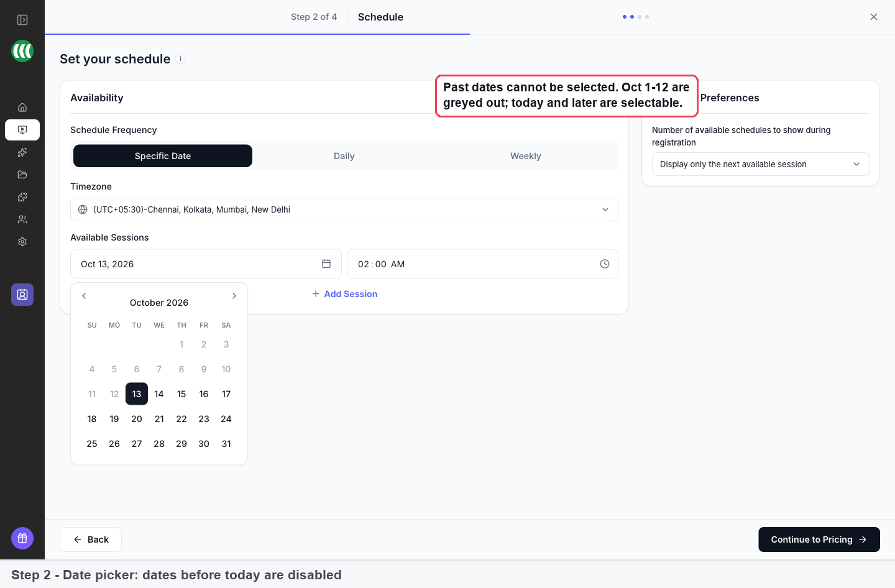Image resolution: width=895 pixels, height=588 pixels.
Task: Pick October 28 in the calendar
Action: pos(159,444)
